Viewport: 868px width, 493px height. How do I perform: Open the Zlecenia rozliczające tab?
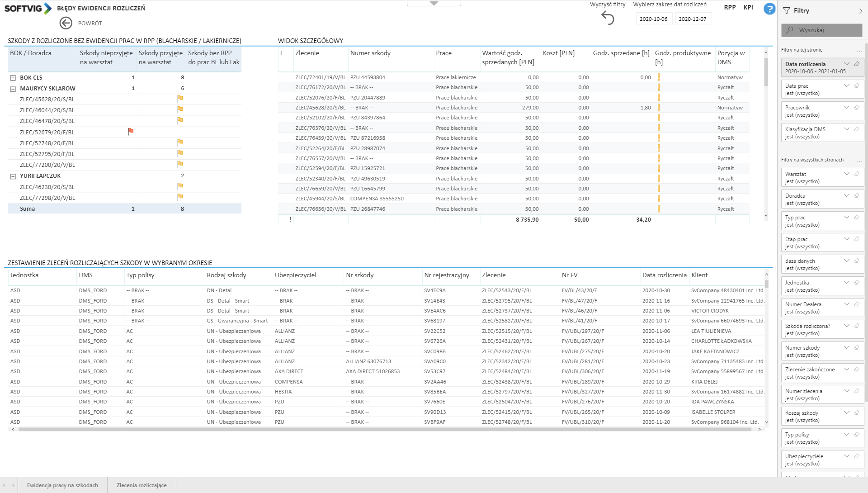[x=142, y=485]
